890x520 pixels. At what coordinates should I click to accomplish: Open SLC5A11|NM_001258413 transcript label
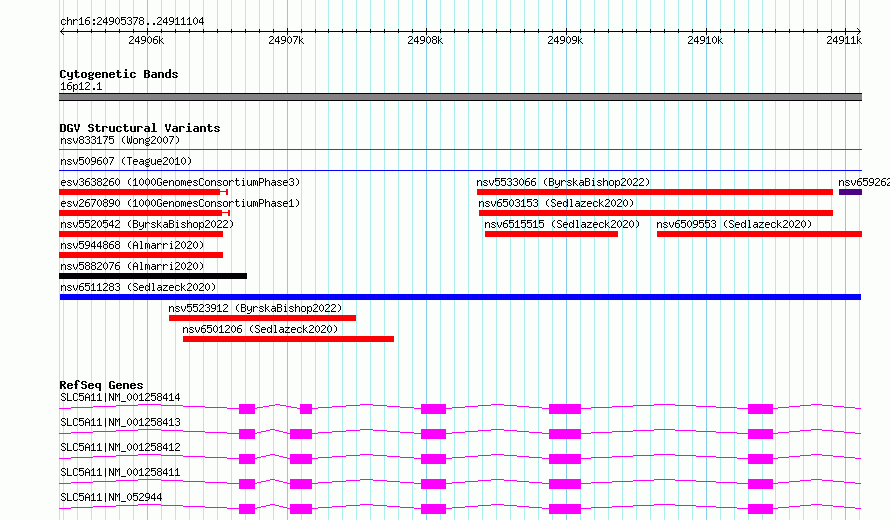(x=120, y=422)
